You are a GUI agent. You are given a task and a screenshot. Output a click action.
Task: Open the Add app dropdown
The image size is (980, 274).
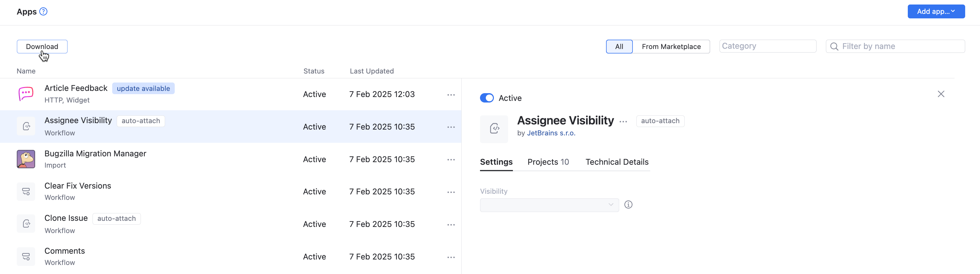click(936, 11)
